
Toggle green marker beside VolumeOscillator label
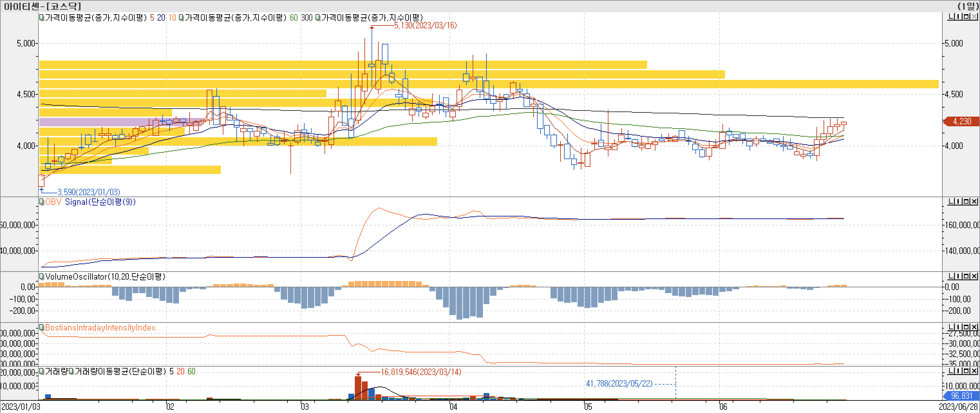click(x=42, y=276)
